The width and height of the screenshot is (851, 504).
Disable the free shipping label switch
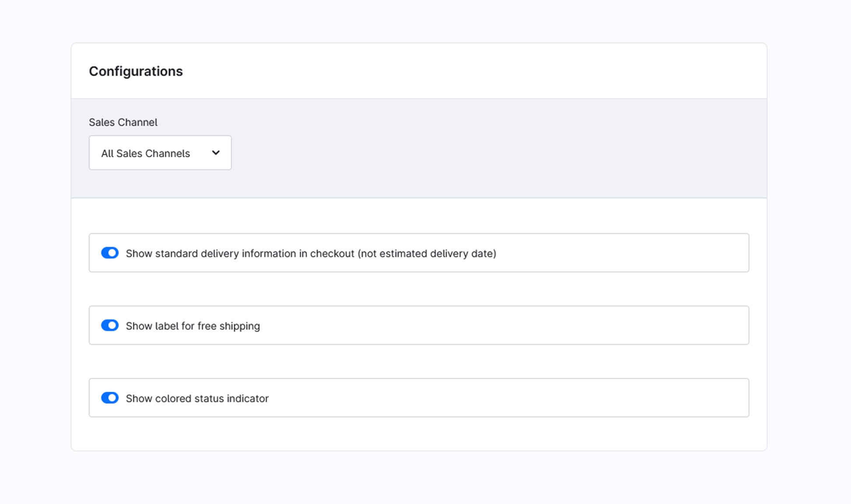(110, 325)
